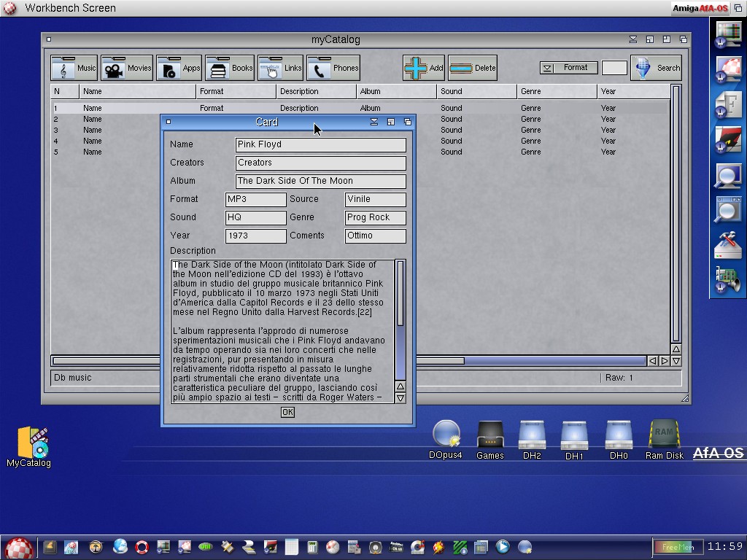Viewport: 747px width, 560px height.
Task: Sort by the Genre column header
Action: click(557, 91)
